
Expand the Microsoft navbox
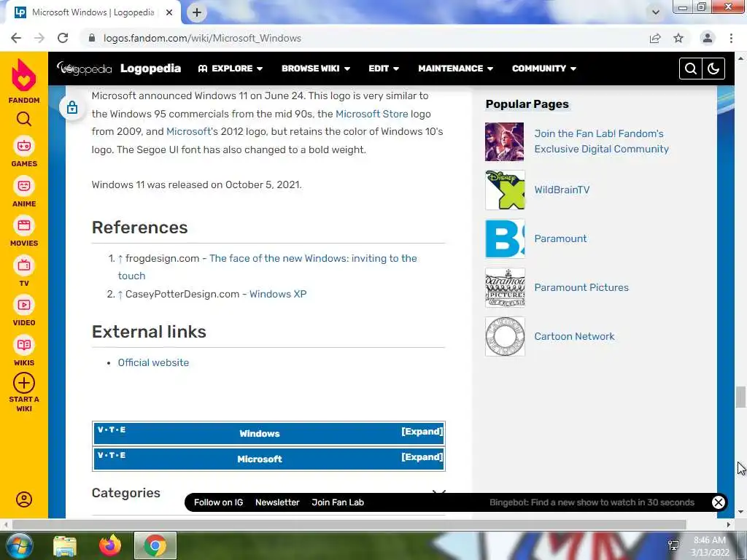coord(422,457)
